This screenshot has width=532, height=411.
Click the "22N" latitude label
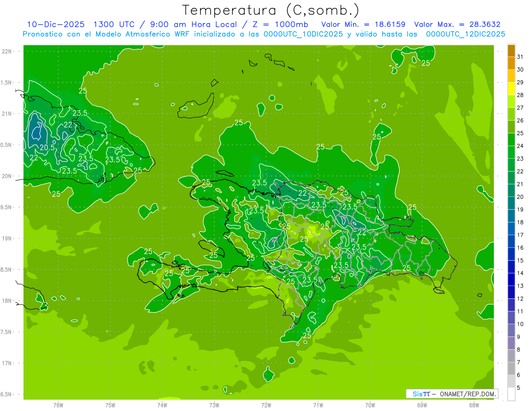[x=6, y=51]
